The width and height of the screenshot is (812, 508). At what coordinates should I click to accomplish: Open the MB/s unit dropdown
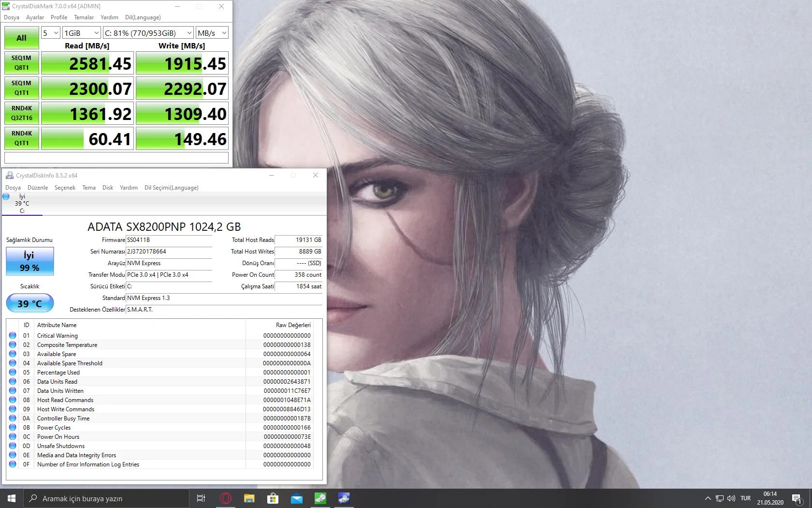pyautogui.click(x=212, y=32)
